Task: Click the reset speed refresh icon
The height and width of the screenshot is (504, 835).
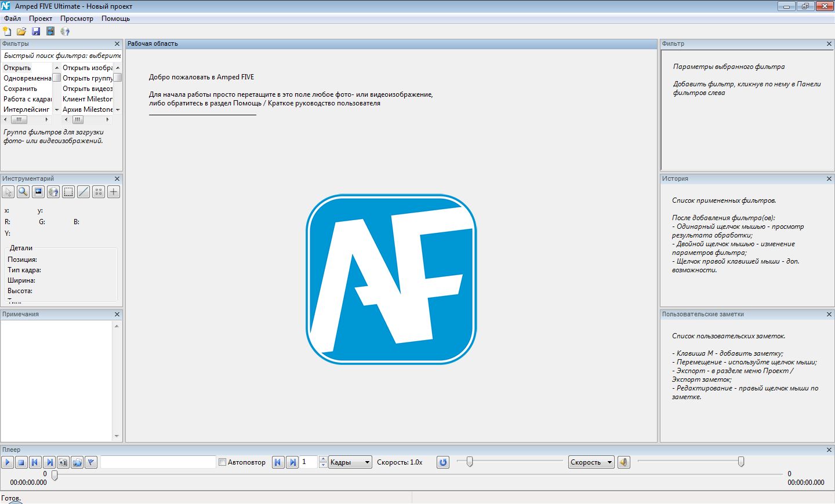Action: point(443,462)
